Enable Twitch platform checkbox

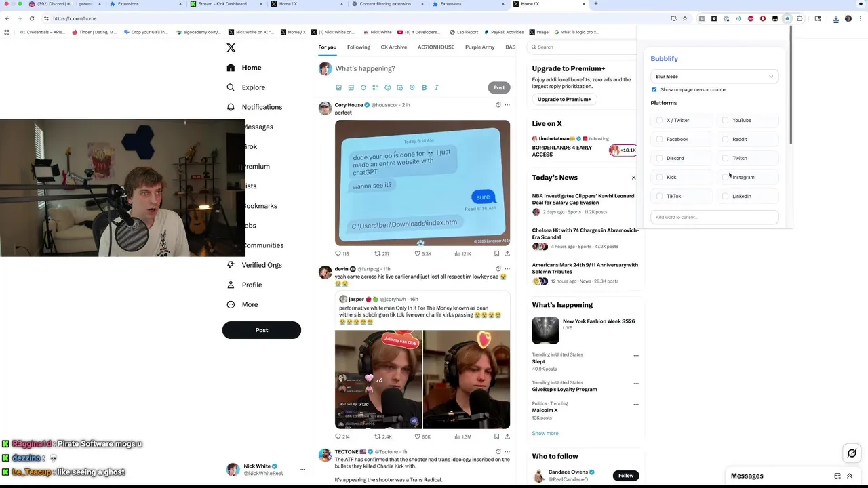coord(725,158)
